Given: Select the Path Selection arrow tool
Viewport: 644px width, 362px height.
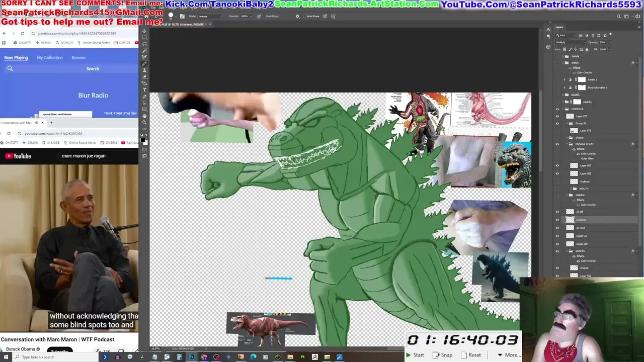Looking at the screenshot, I should click(144, 103).
